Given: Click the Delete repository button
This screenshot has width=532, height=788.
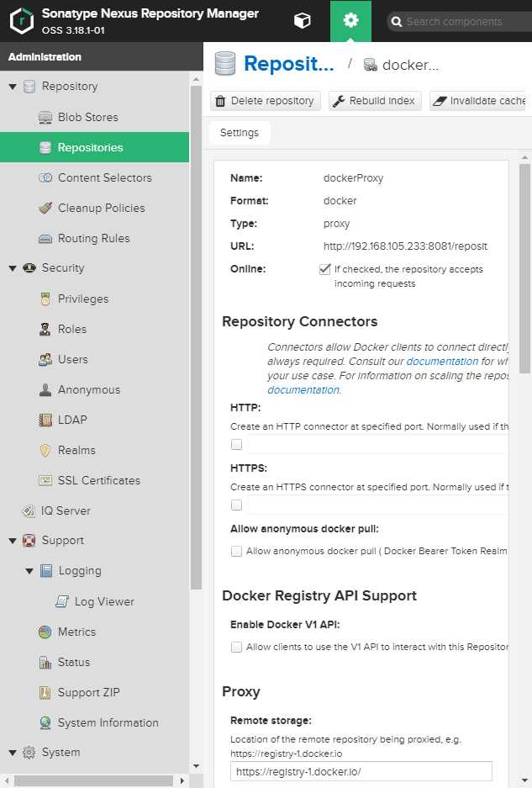Looking at the screenshot, I should 266,101.
